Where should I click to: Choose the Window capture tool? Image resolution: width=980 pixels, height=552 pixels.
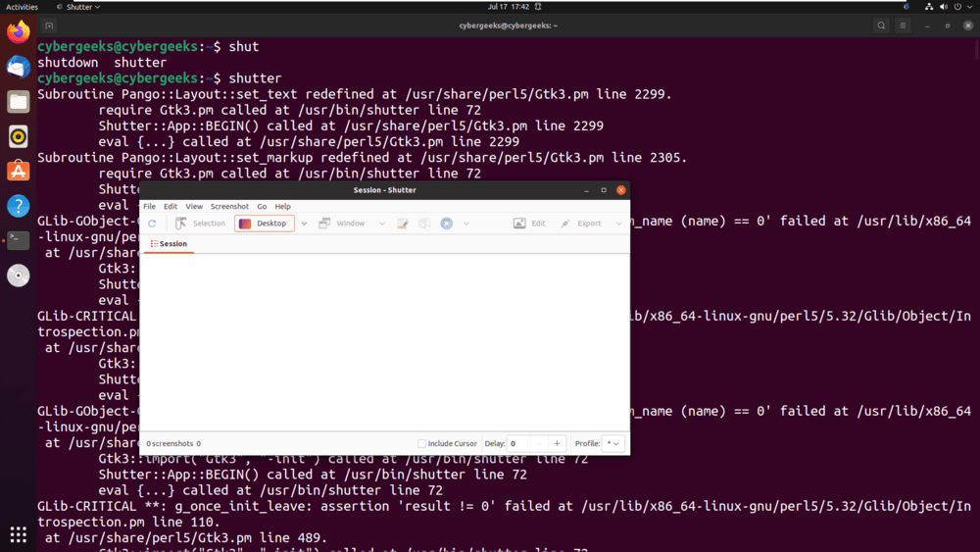pos(342,224)
